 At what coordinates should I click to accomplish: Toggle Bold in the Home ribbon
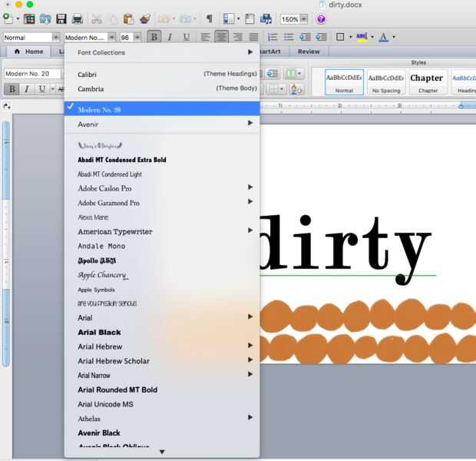(x=12, y=89)
